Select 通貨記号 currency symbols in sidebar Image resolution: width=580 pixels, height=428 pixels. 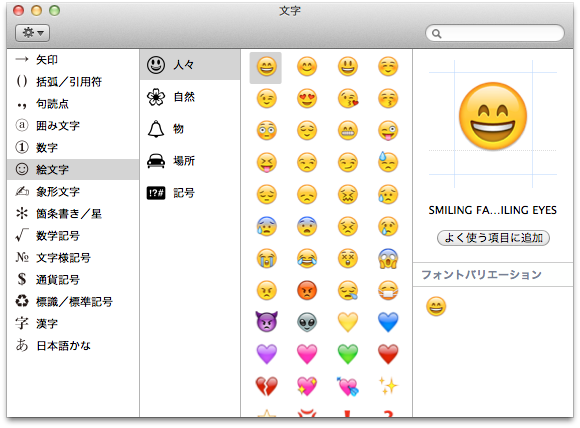pos(73,279)
